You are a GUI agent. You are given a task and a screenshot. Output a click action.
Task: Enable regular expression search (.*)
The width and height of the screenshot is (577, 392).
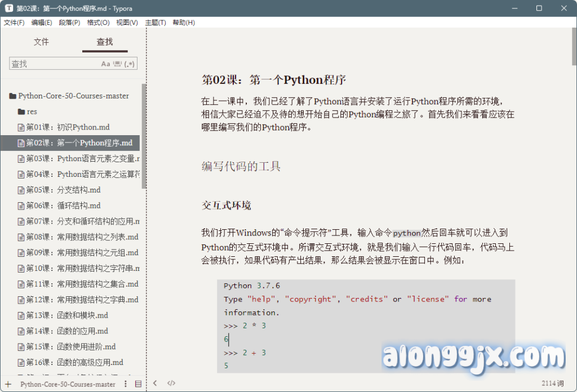click(130, 64)
